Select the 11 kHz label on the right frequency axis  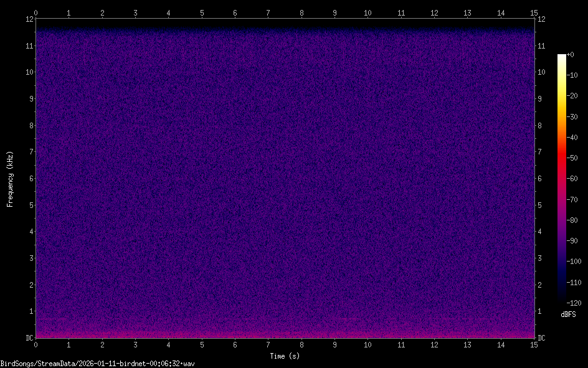541,45
